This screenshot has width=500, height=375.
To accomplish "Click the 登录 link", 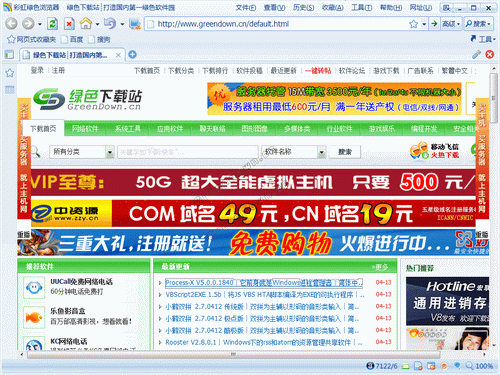I will pos(37,70).
